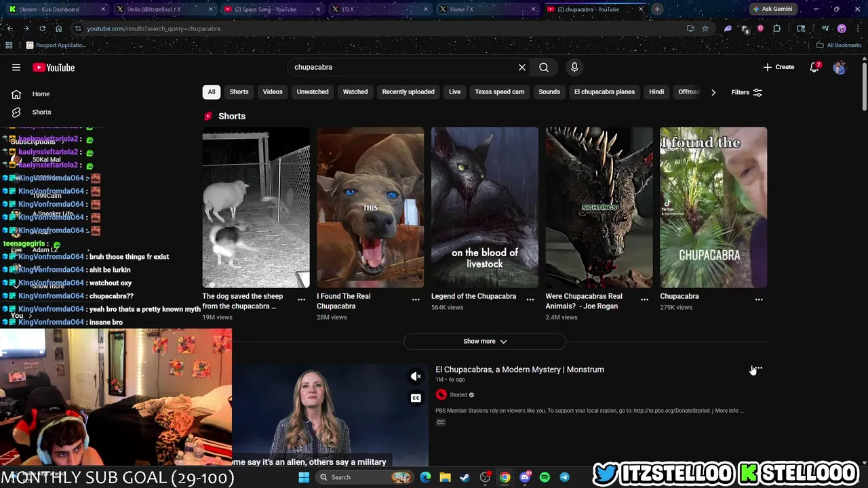Image resolution: width=868 pixels, height=488 pixels.
Task: Select the Recently uploaded filter chip
Action: tap(408, 92)
